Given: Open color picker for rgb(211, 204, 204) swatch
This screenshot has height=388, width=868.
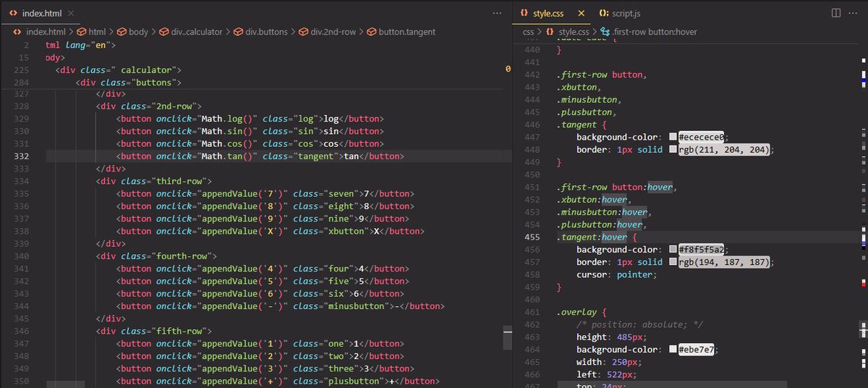Looking at the screenshot, I should click(x=673, y=149).
